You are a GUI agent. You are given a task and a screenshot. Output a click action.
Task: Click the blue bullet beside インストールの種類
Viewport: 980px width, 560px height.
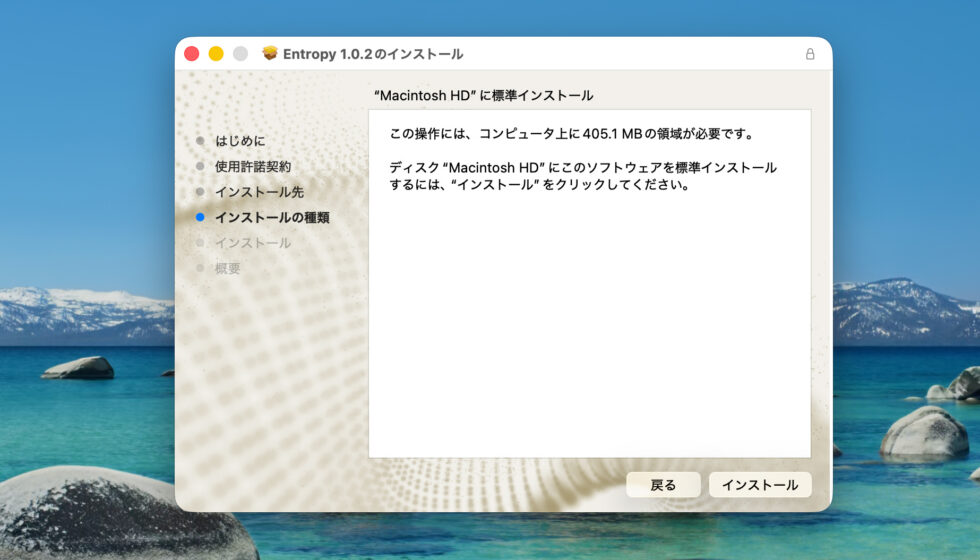(200, 218)
